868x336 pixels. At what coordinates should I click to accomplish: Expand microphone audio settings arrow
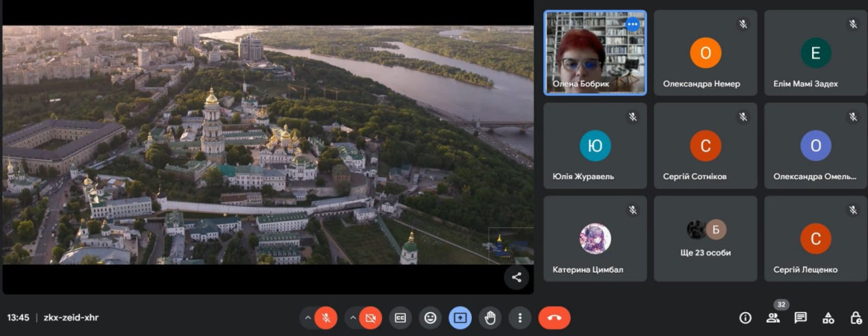(x=307, y=317)
